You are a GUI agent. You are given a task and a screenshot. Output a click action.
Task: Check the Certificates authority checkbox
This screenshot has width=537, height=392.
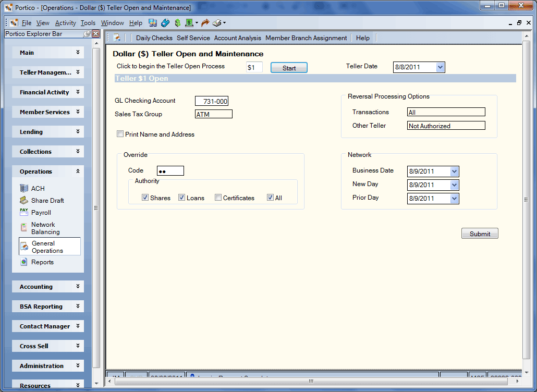(x=218, y=198)
